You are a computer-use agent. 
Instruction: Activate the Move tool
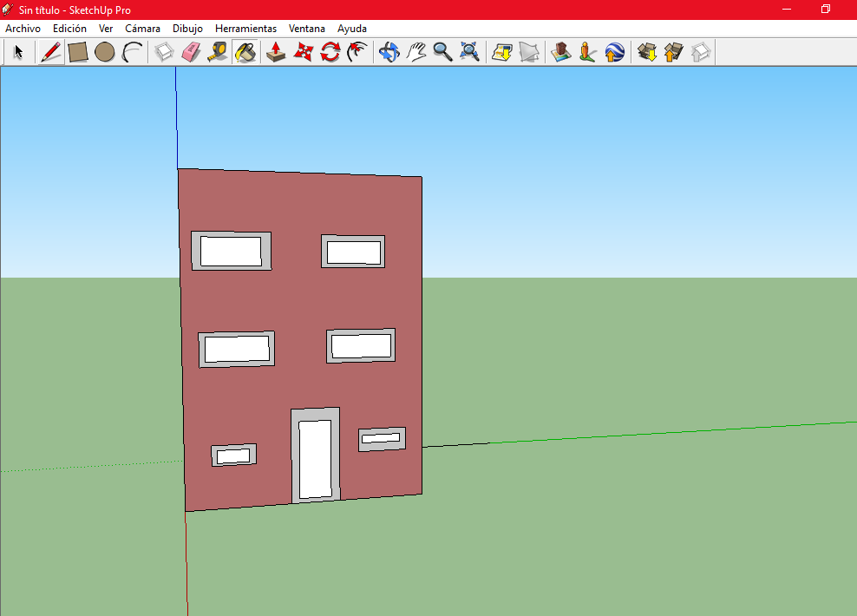coord(303,53)
